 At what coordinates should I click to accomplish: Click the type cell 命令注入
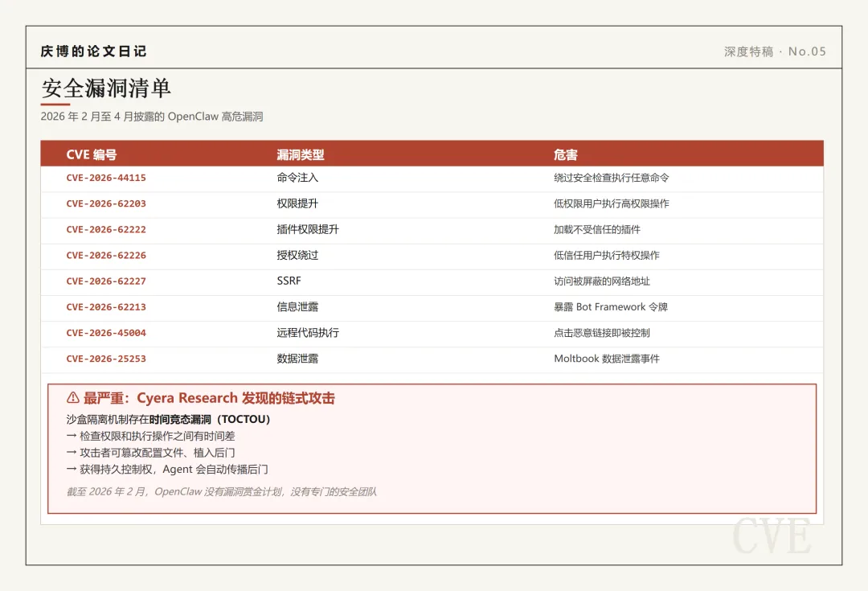pyautogui.click(x=298, y=178)
